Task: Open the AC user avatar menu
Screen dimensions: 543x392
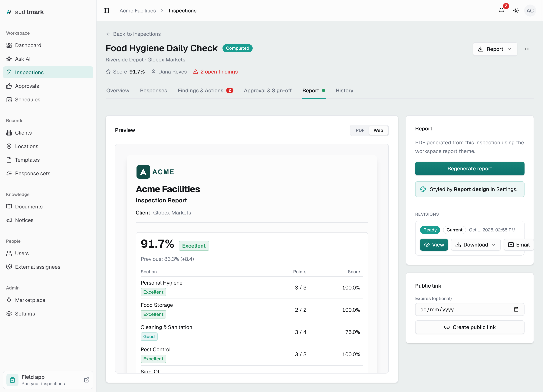Action: coord(530,11)
